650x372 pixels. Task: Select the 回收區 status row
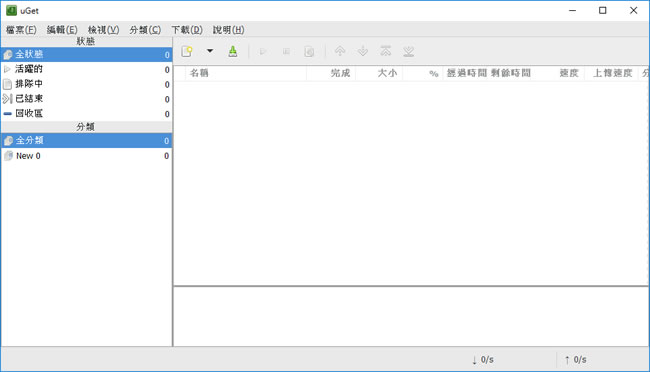87,114
